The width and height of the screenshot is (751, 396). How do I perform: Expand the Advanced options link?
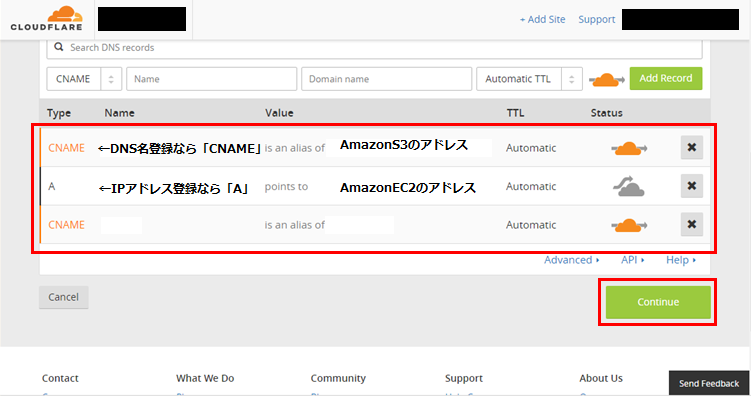(571, 260)
